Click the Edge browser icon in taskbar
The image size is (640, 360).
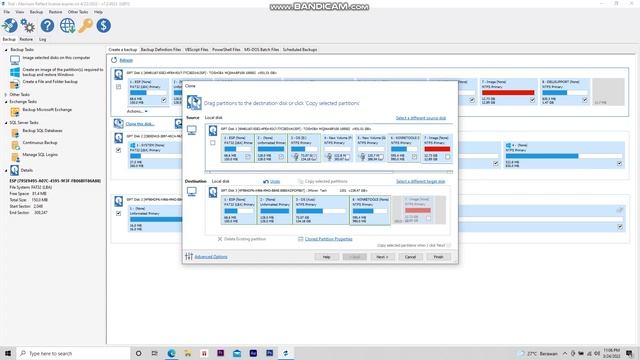[x=171, y=353]
